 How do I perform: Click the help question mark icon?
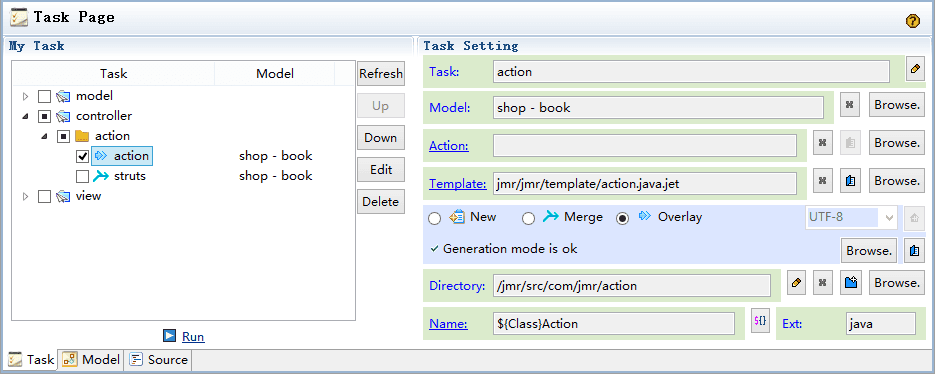click(912, 21)
